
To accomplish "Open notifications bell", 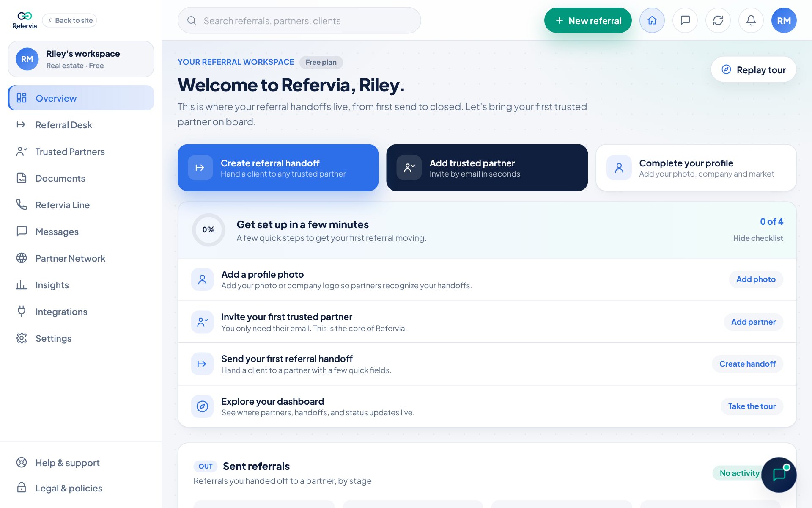I will click(x=751, y=20).
